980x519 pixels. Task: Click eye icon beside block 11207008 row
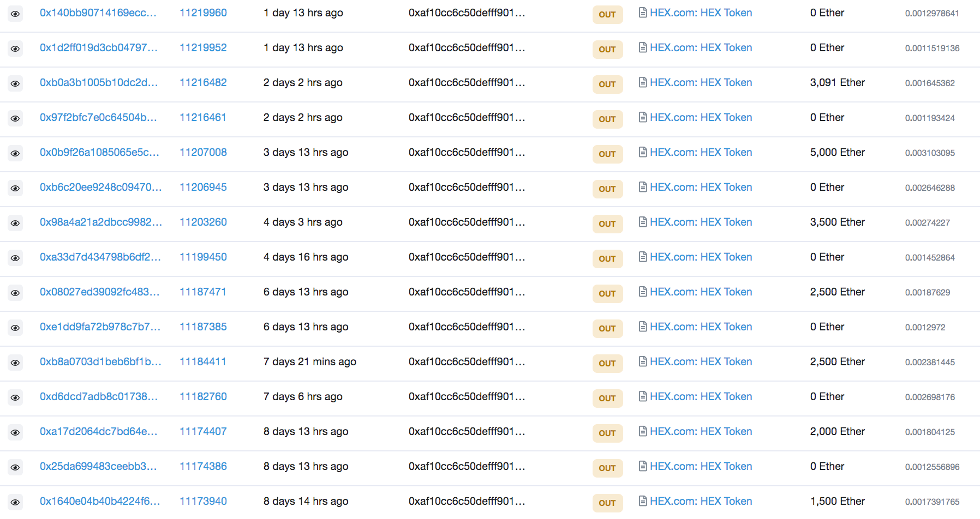[x=15, y=153]
